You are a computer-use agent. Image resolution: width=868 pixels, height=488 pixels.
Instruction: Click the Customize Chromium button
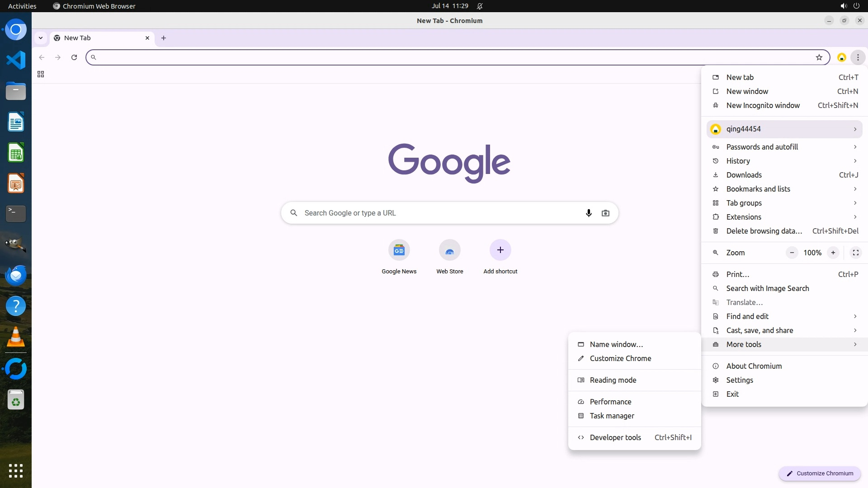819,473
